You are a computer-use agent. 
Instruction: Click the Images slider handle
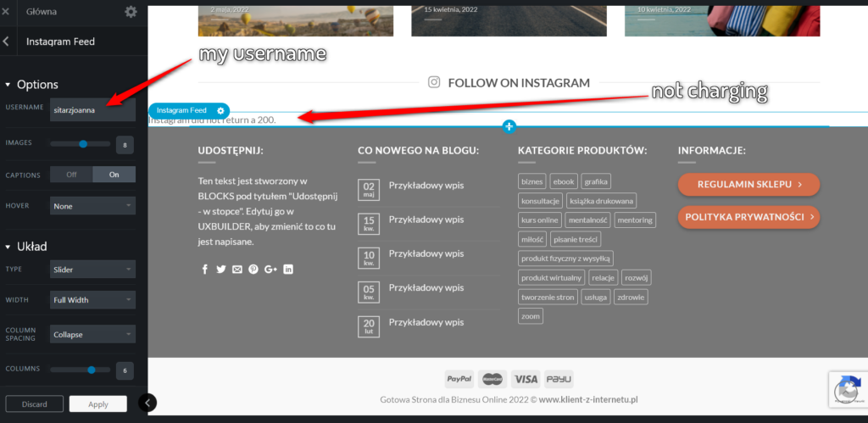(x=83, y=144)
